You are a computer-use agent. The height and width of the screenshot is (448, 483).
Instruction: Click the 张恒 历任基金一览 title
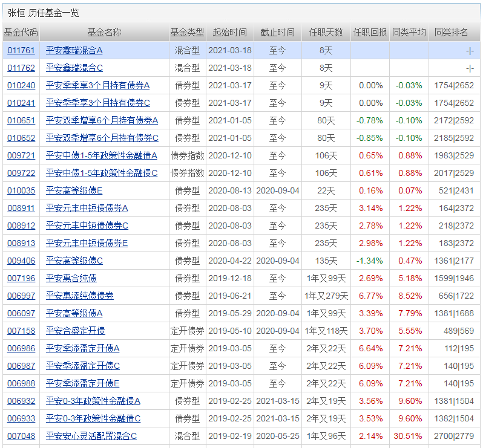pos(44,13)
